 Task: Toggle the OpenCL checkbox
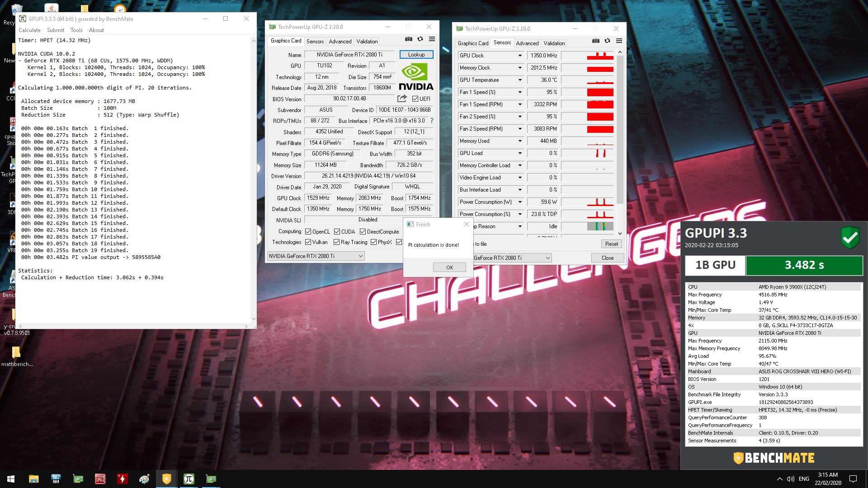pos(308,232)
